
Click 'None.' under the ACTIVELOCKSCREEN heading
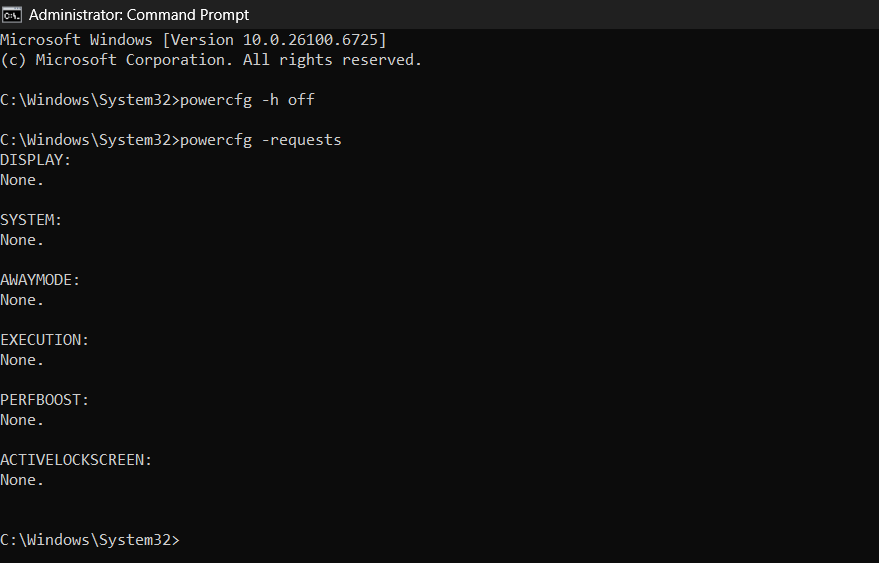(x=22, y=480)
